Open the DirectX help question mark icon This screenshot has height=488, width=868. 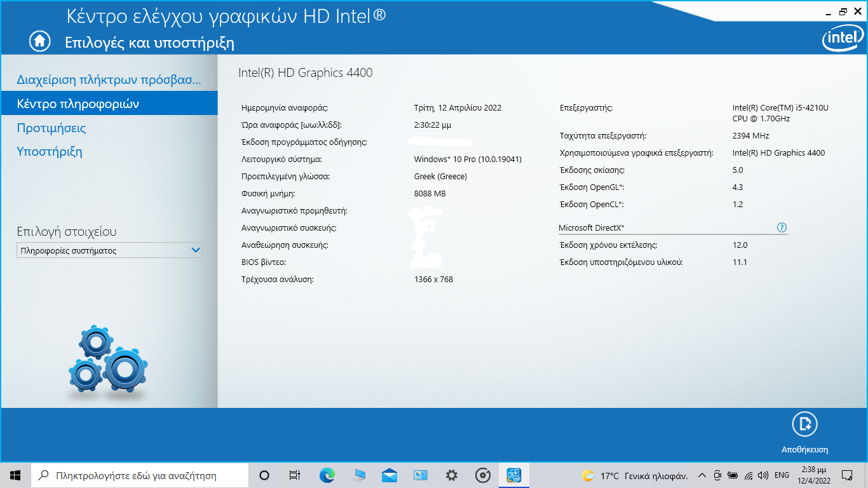(x=782, y=227)
